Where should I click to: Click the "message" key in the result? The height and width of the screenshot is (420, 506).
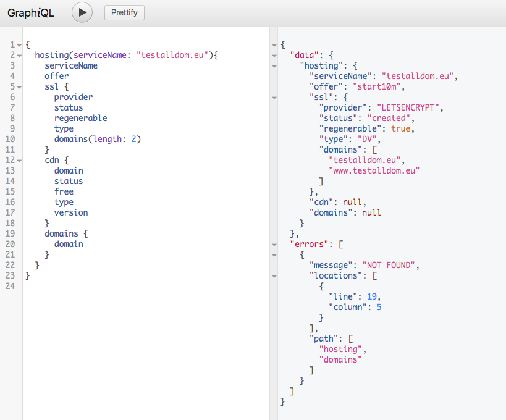[x=331, y=265]
